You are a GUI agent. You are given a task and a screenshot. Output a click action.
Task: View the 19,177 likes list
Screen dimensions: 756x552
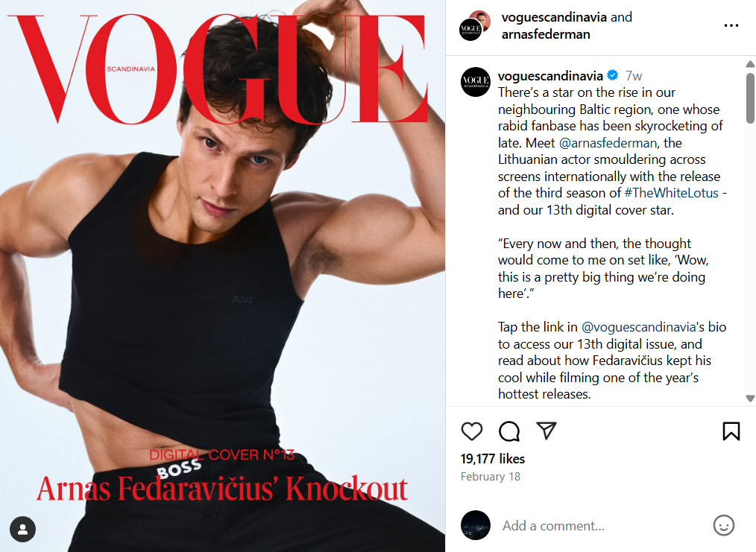[492, 459]
